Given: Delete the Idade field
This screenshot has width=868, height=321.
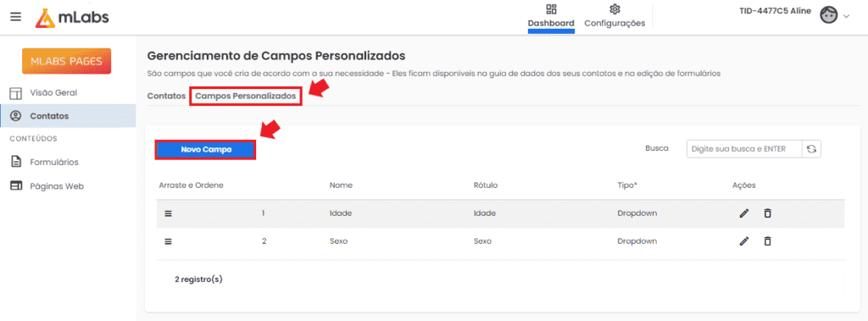Looking at the screenshot, I should pos(767,213).
